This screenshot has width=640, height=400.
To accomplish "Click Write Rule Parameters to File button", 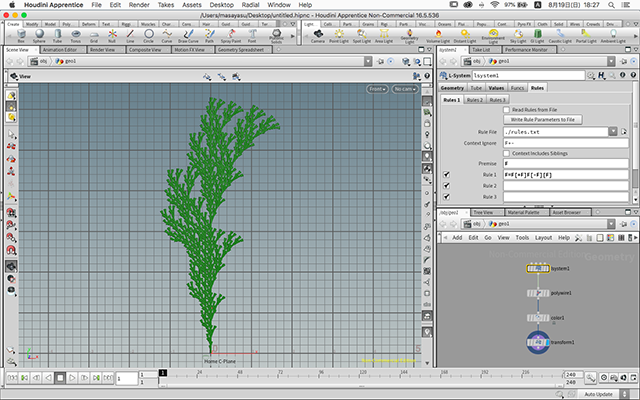I will point(540,119).
